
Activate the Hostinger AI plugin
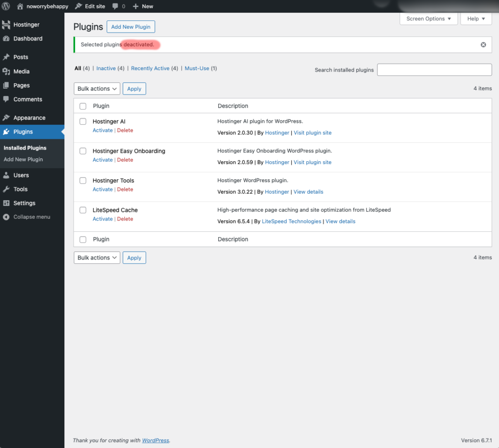click(102, 130)
